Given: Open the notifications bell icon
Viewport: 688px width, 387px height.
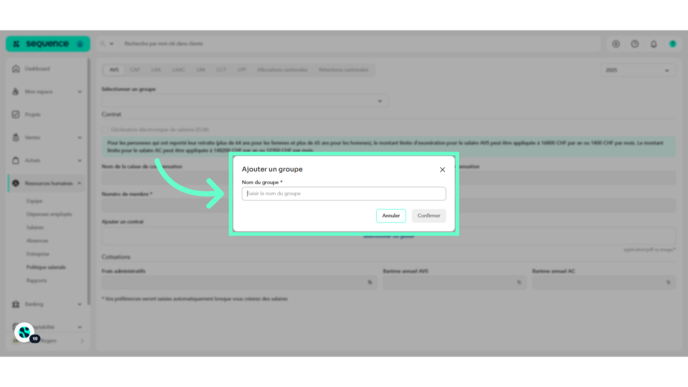Looking at the screenshot, I should pyautogui.click(x=654, y=44).
